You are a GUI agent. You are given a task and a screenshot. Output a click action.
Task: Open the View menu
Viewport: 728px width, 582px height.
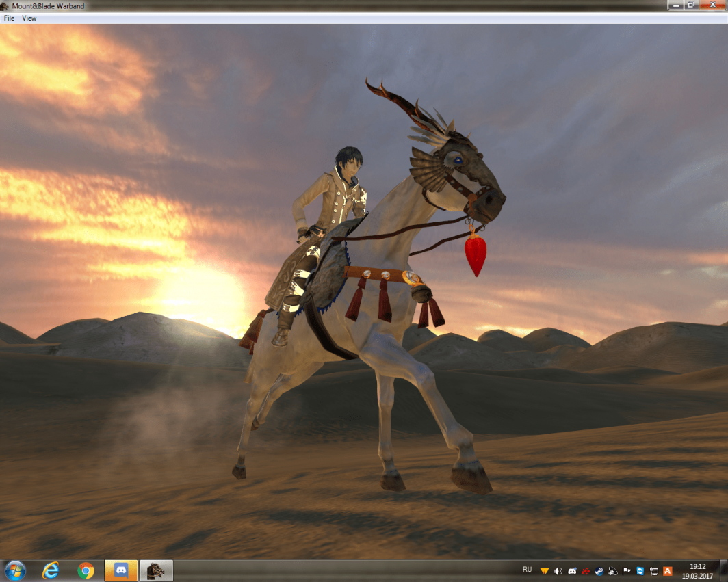pyautogui.click(x=29, y=18)
